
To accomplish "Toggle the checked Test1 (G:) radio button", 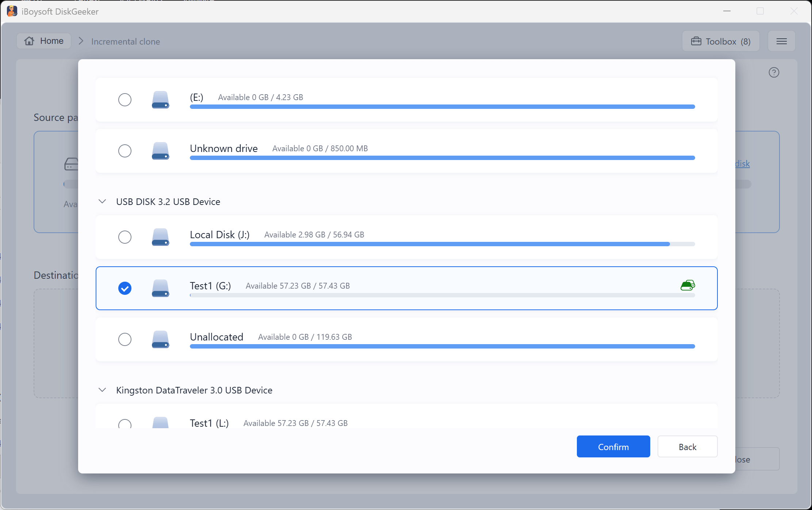I will [125, 288].
